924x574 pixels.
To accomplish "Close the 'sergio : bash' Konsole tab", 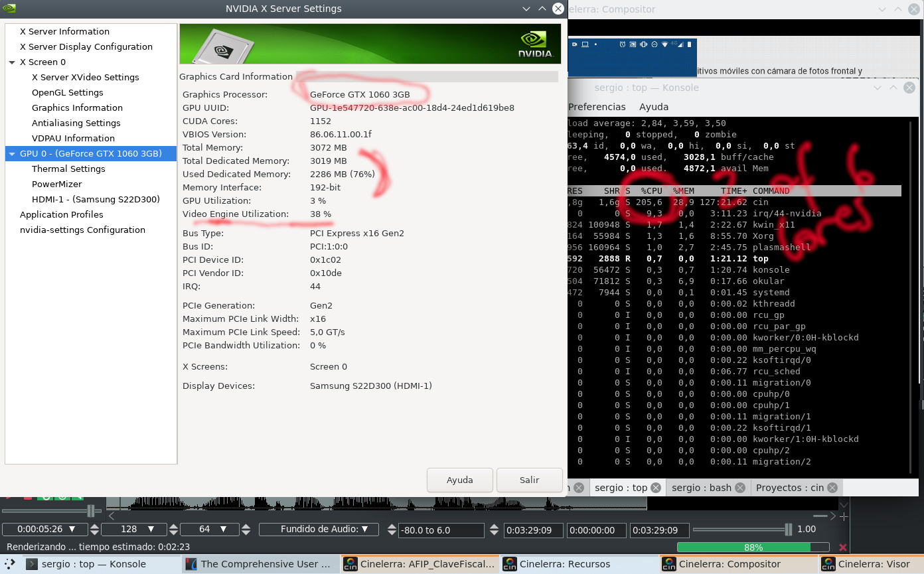I will point(740,488).
